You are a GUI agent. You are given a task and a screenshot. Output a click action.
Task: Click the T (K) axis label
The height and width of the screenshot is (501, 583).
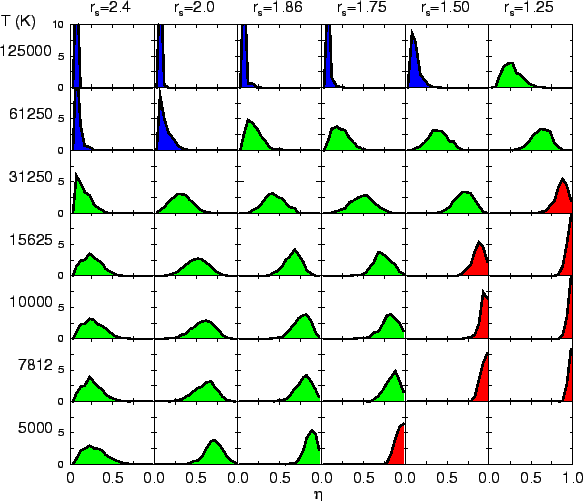pos(18,21)
